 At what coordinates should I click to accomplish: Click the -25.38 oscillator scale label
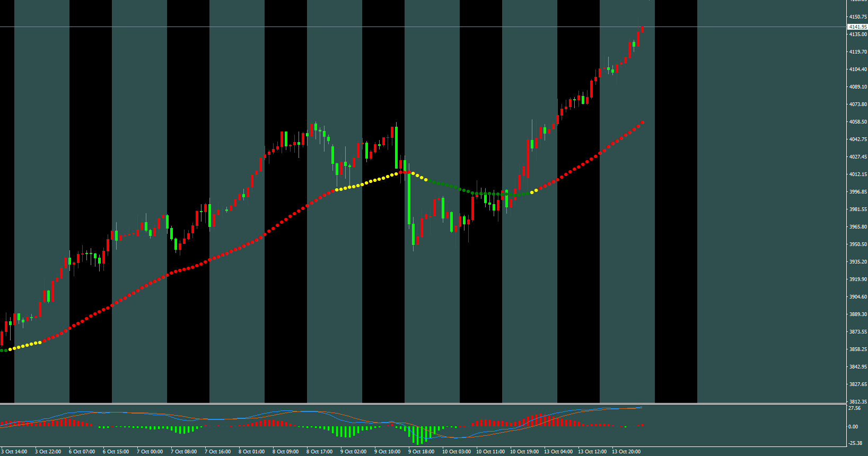[x=855, y=443]
